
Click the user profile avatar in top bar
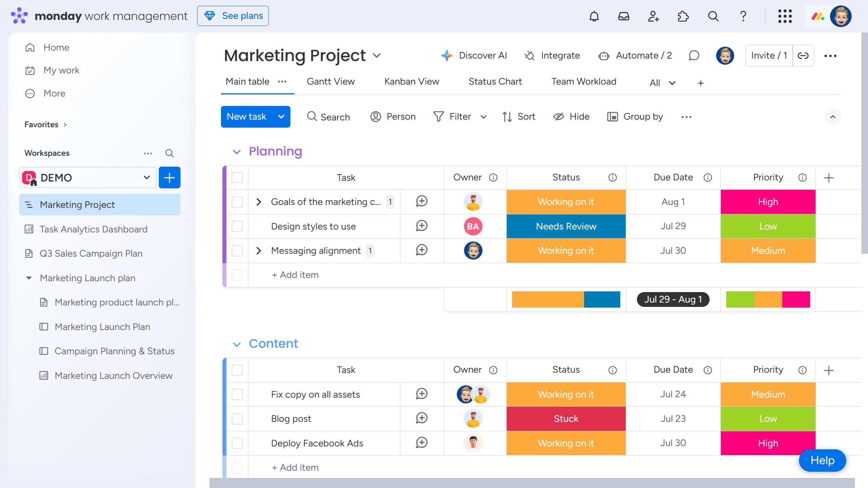(841, 16)
